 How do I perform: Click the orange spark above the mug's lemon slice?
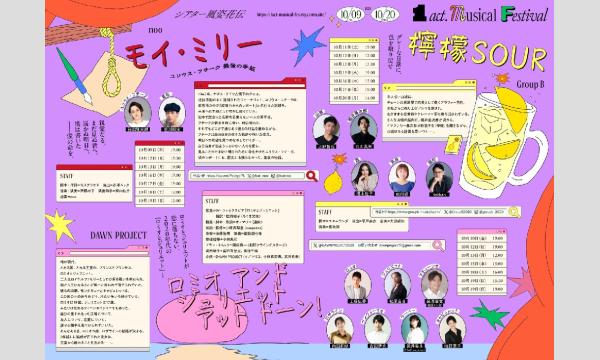[502, 79]
